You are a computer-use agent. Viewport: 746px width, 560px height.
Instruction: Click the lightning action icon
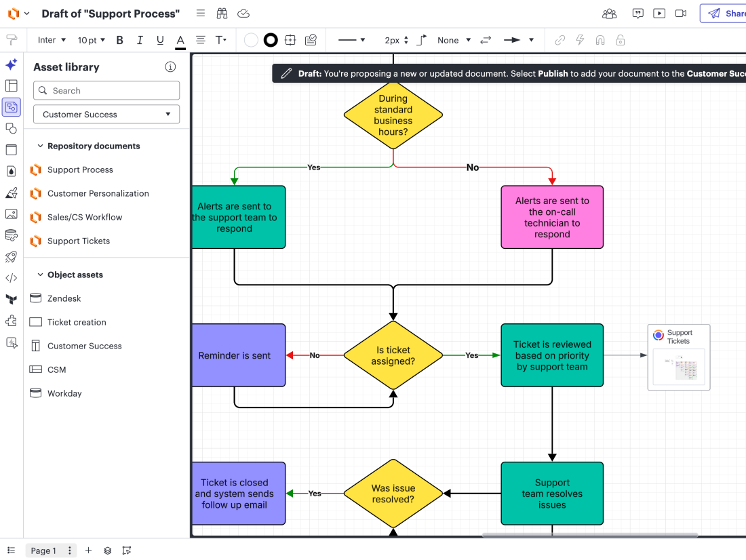580,40
